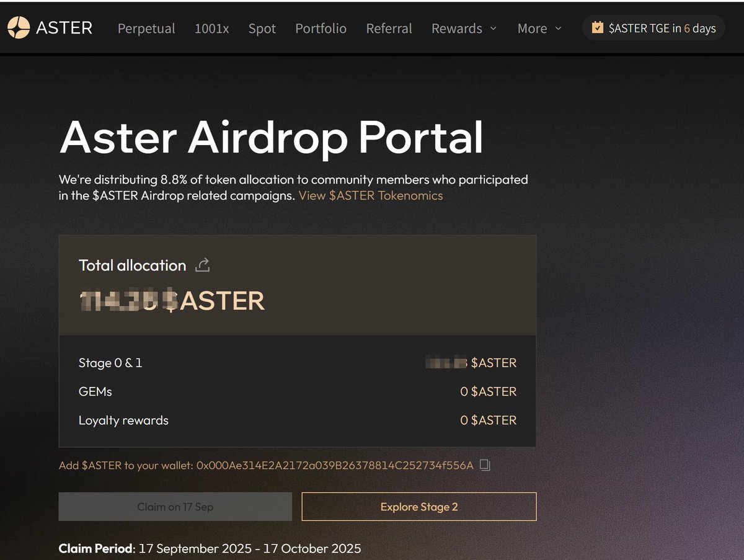Viewport: 744px width, 560px height.
Task: Share the total allocation via share icon
Action: tap(203, 265)
